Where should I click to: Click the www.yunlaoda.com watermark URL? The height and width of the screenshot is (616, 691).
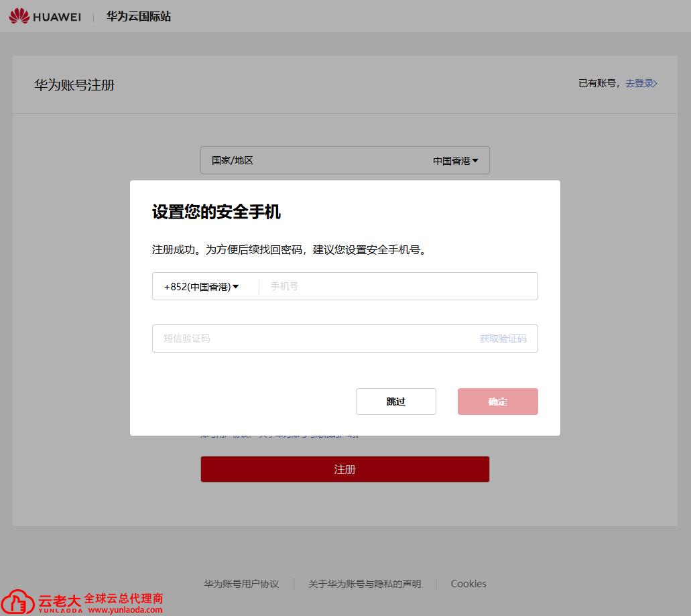tap(125, 610)
